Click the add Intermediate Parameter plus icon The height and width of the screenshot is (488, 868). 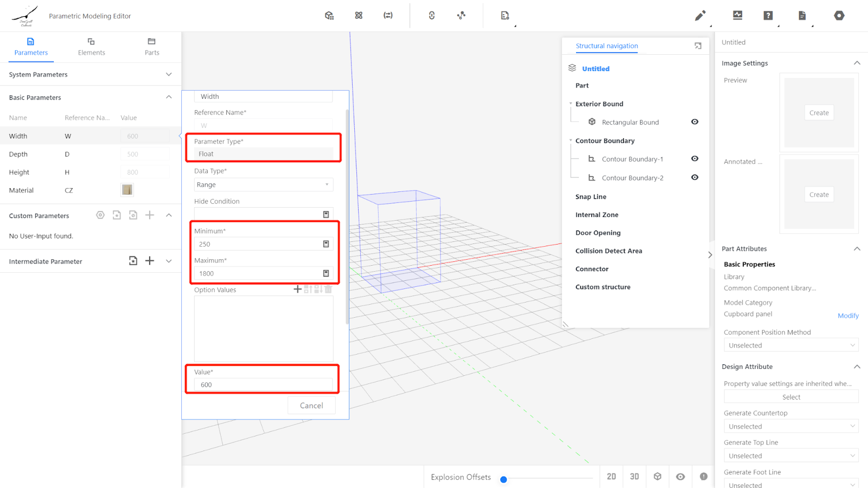point(150,261)
